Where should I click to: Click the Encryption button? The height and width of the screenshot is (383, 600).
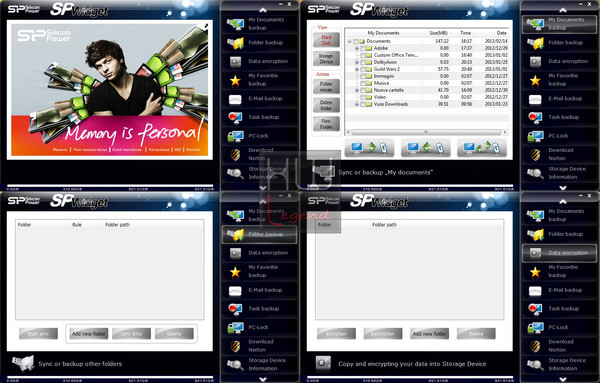pyautogui.click(x=336, y=334)
